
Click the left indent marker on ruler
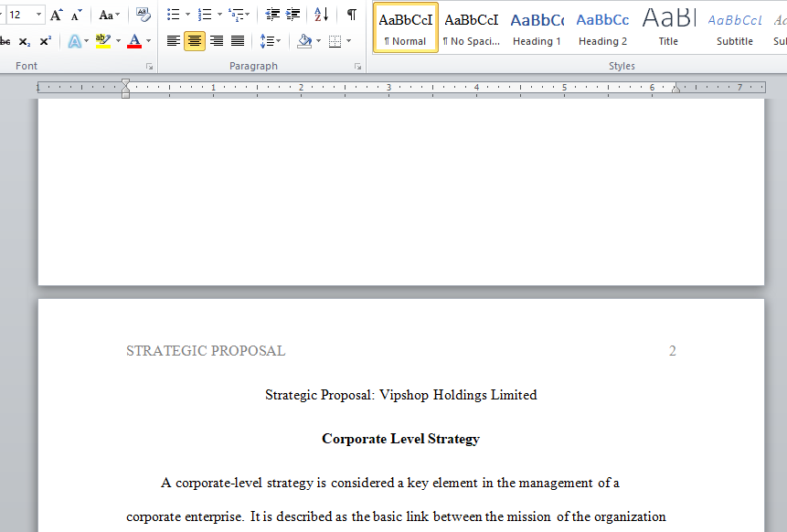pyautogui.click(x=125, y=95)
